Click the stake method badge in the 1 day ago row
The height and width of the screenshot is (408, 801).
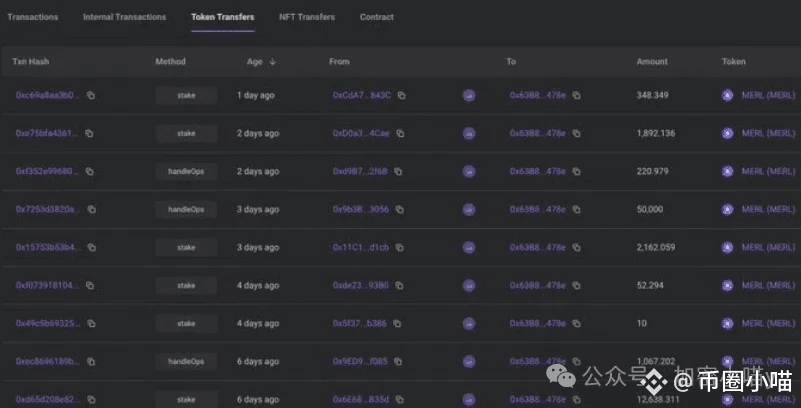click(x=186, y=95)
